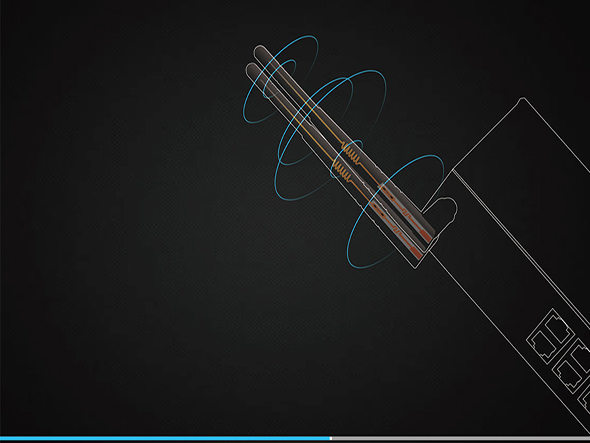590x443 pixels.
Task: Seek to the unplayed gray part of the progress bar
Action: pyautogui.click(x=461, y=438)
